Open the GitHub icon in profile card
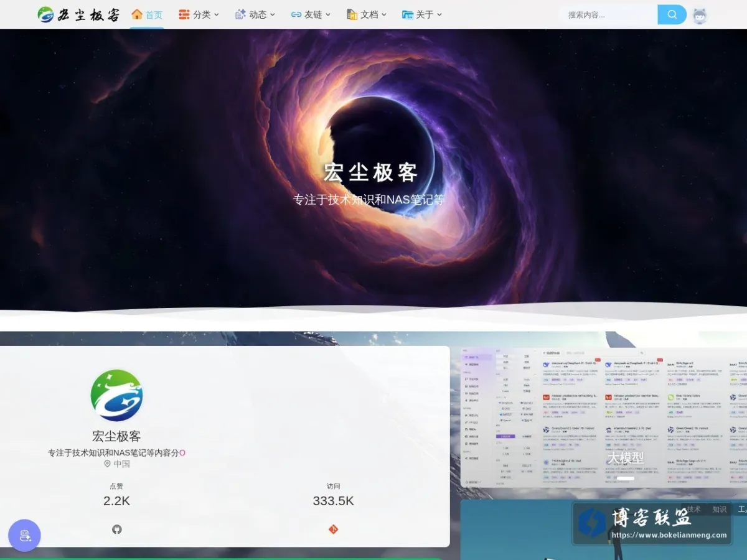 pos(117,530)
